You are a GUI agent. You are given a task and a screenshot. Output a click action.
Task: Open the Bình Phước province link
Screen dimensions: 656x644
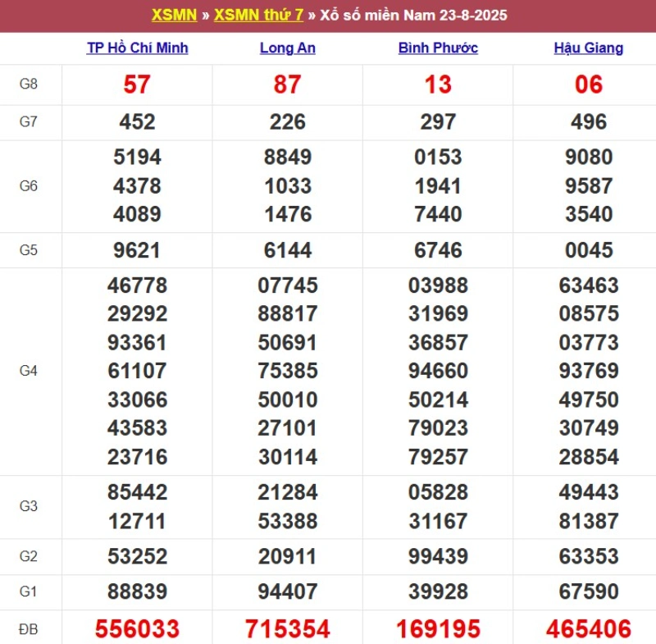[x=438, y=48]
